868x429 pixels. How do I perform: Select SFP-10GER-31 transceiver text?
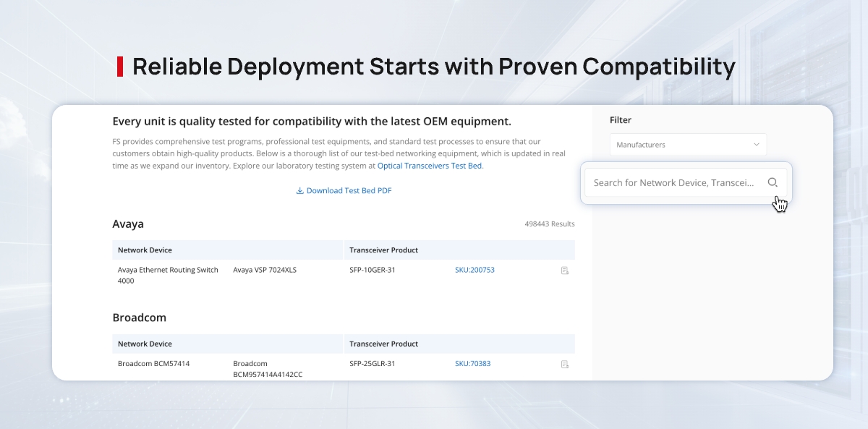coord(373,270)
